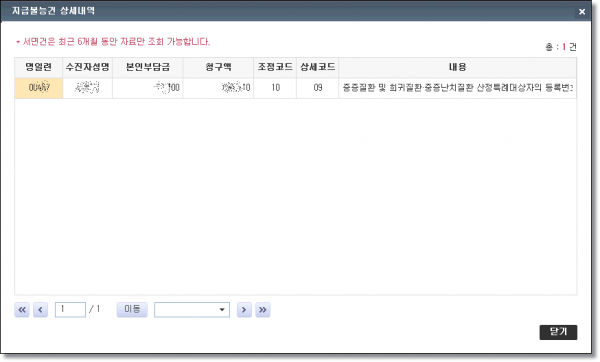Select the 내용 cell starting with 중증질환
The height and width of the screenshot is (362, 600).
[x=458, y=88]
